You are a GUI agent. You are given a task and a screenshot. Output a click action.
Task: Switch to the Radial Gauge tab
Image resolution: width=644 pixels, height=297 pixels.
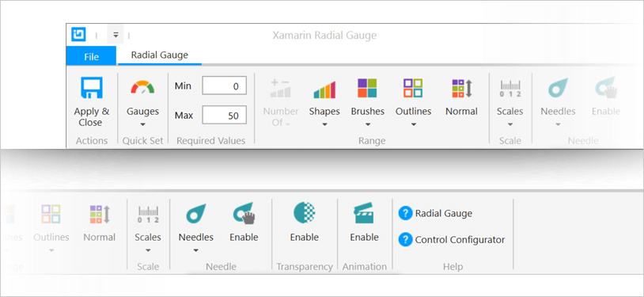coord(160,55)
